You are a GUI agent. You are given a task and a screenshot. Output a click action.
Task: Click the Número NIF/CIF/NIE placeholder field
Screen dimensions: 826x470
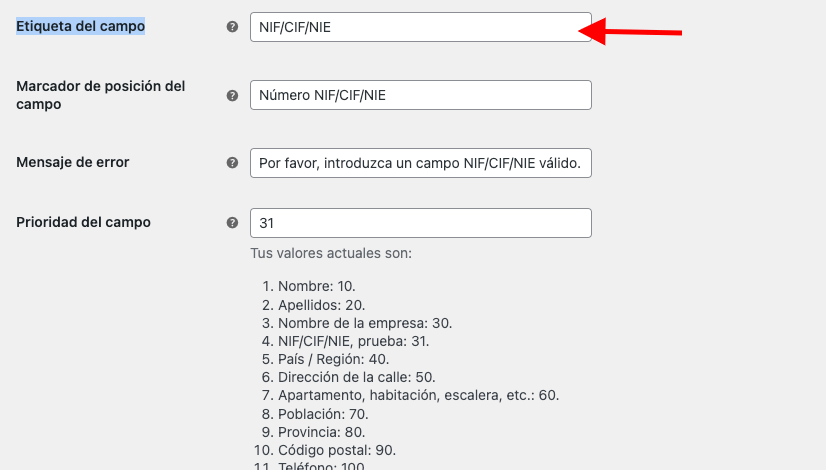click(x=421, y=95)
